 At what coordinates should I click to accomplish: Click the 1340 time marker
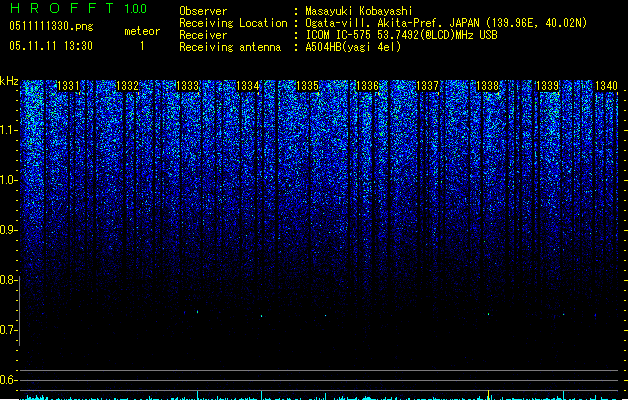[x=606, y=86]
